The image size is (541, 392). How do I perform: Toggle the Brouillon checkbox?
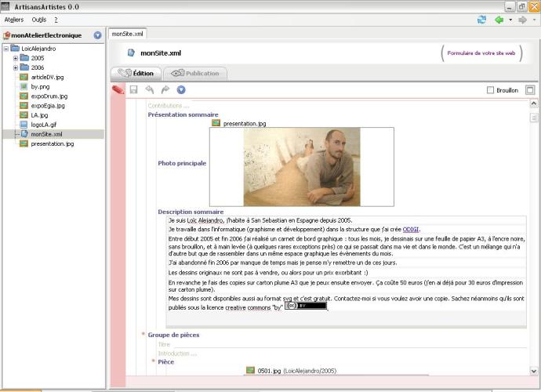click(x=490, y=90)
